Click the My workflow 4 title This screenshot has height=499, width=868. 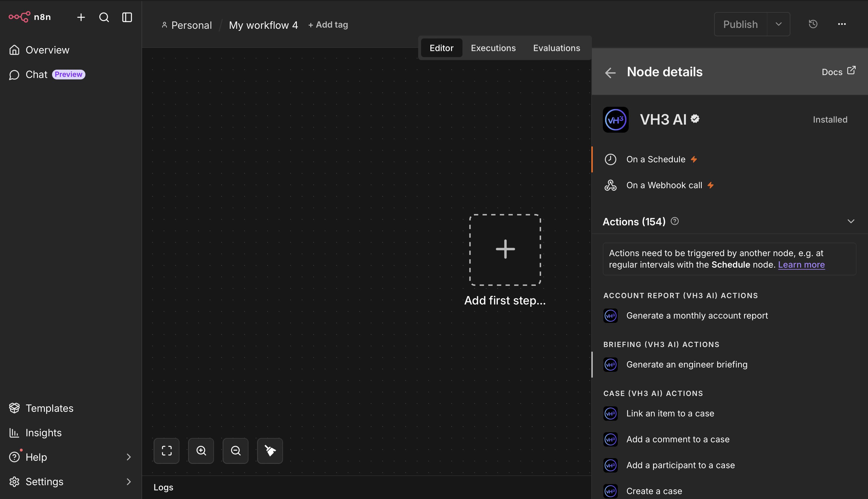click(x=263, y=25)
